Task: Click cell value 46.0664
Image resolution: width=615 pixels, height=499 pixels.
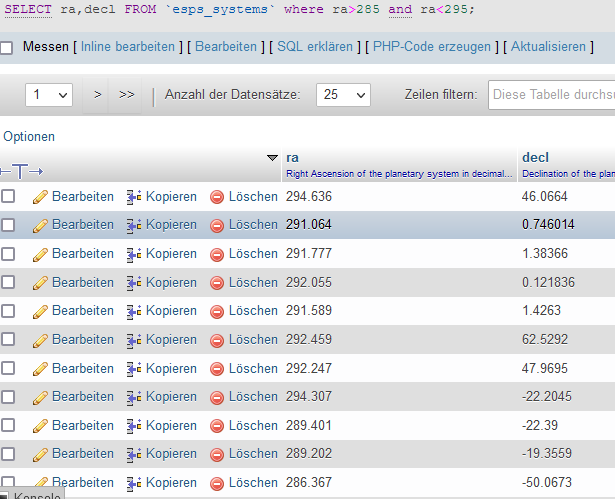Action: 544,196
